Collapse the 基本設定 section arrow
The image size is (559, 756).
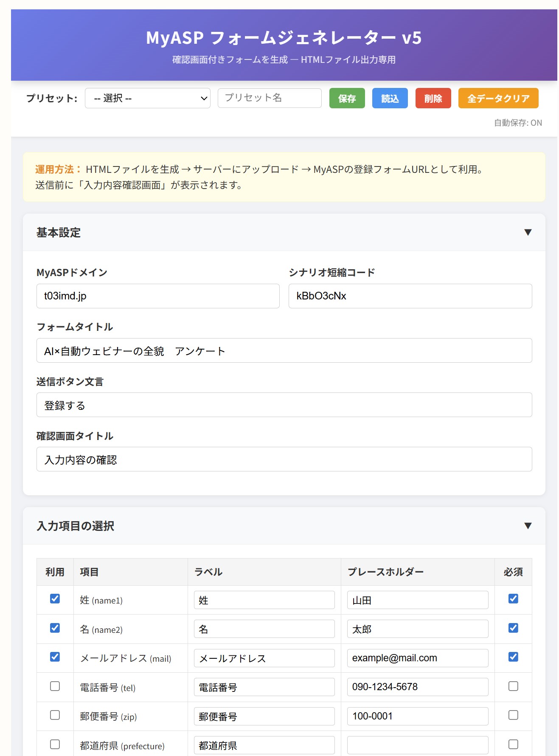pyautogui.click(x=528, y=232)
